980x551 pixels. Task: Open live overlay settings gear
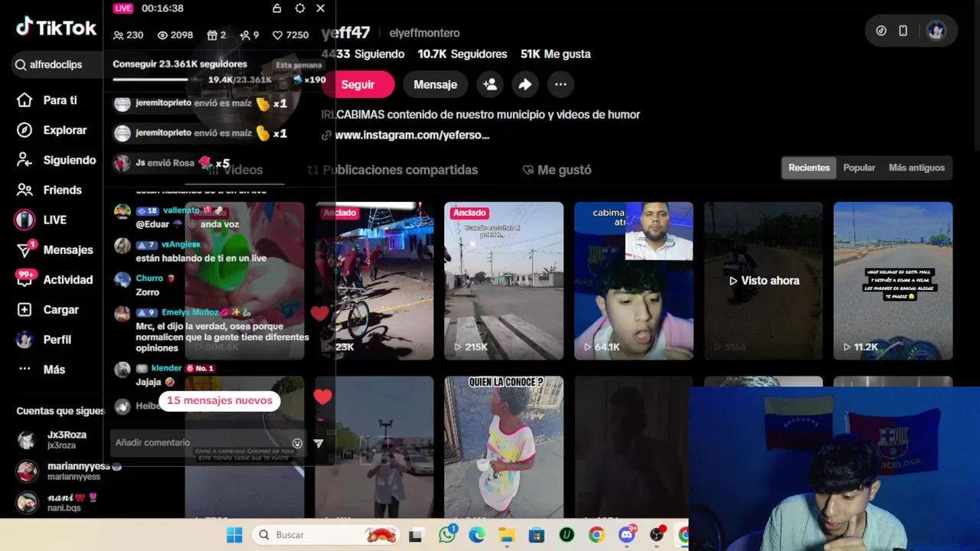(x=299, y=8)
